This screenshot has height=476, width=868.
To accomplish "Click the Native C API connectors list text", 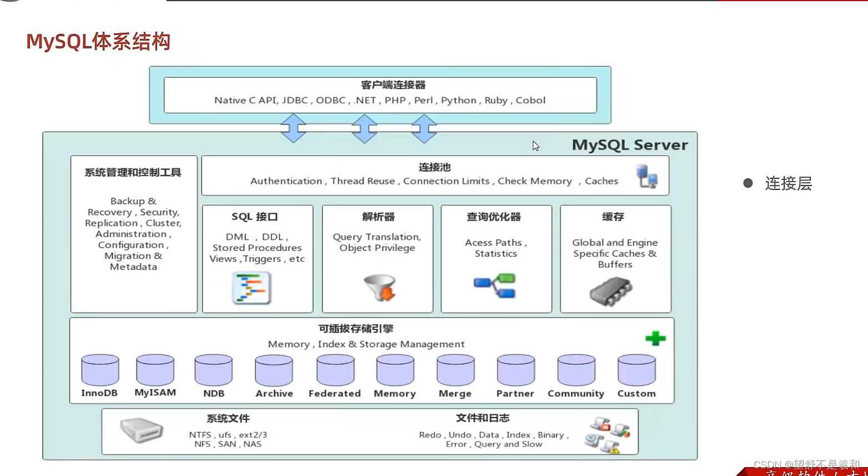I will (380, 101).
